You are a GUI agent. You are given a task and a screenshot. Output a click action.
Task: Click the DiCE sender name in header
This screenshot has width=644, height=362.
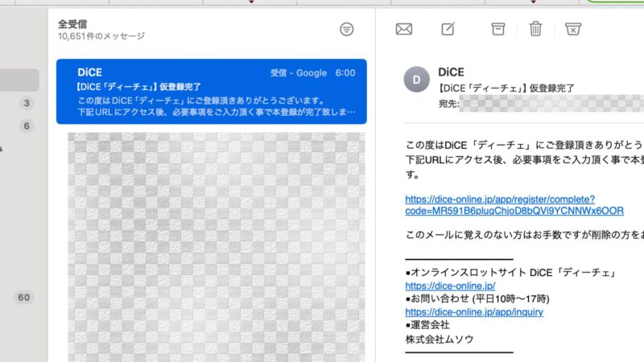click(x=451, y=72)
